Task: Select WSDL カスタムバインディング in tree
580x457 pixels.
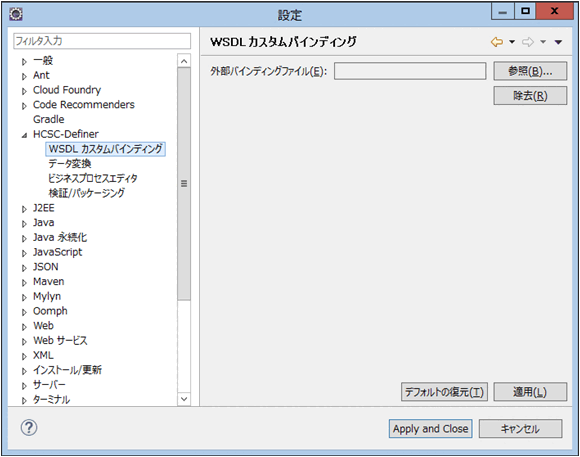Action: (105, 149)
